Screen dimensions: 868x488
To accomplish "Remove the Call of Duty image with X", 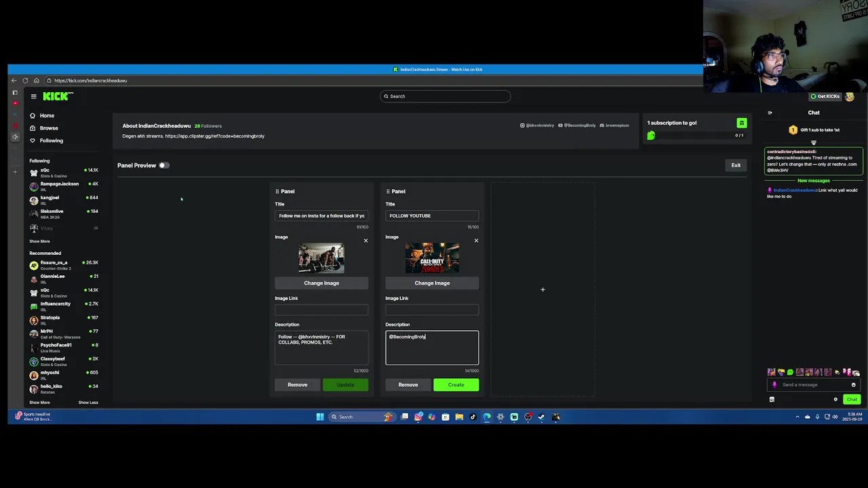I will [x=476, y=241].
